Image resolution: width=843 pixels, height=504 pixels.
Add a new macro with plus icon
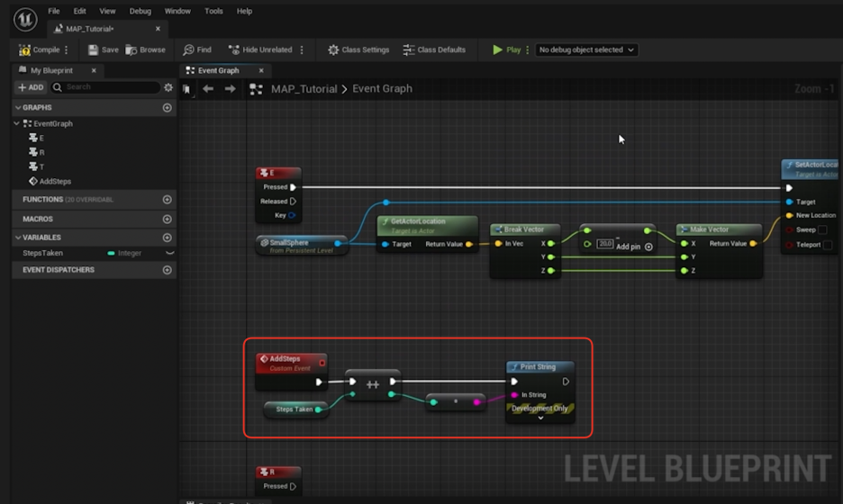[168, 220]
